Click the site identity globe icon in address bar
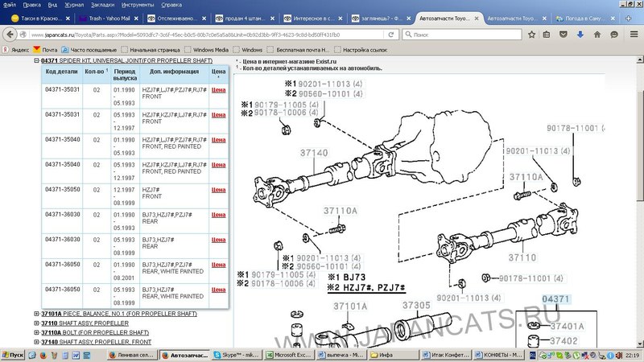The width and height of the screenshot is (644, 362). (x=23, y=35)
